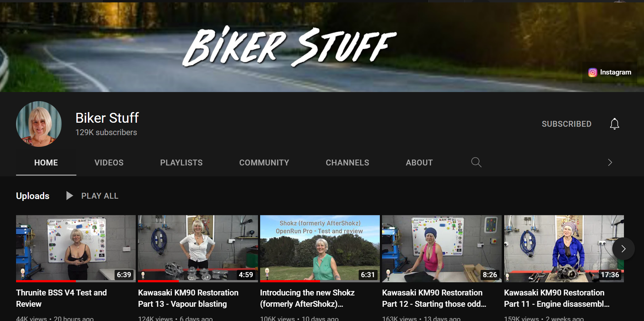Screen dimensions: 644x321
Task: Open the VIDEOS tab
Action: coord(109,163)
